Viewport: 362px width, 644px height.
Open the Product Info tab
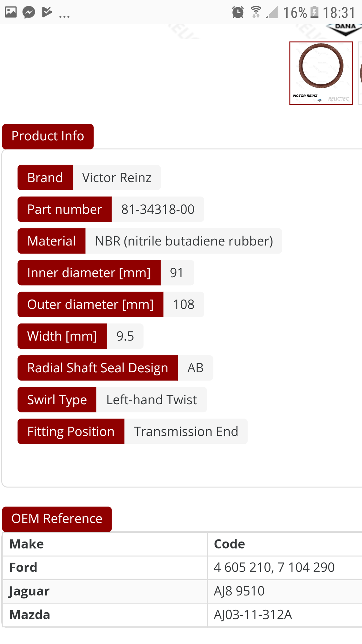point(48,136)
